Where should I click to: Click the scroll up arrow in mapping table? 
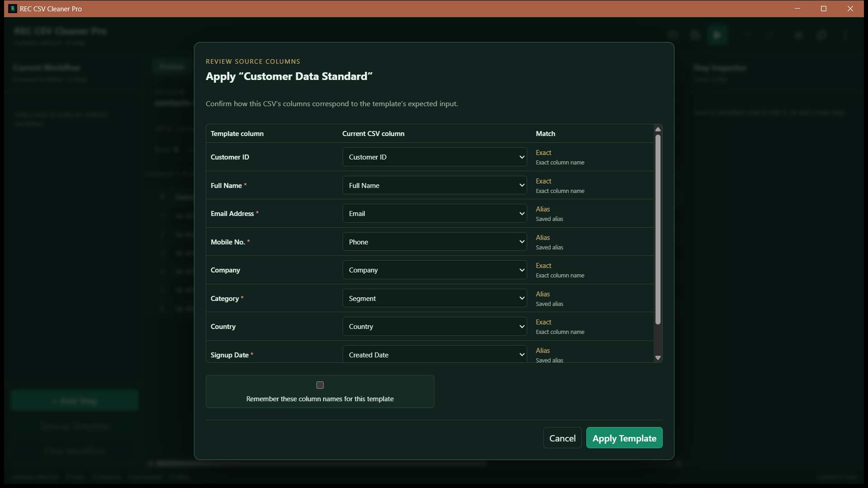coord(658,129)
